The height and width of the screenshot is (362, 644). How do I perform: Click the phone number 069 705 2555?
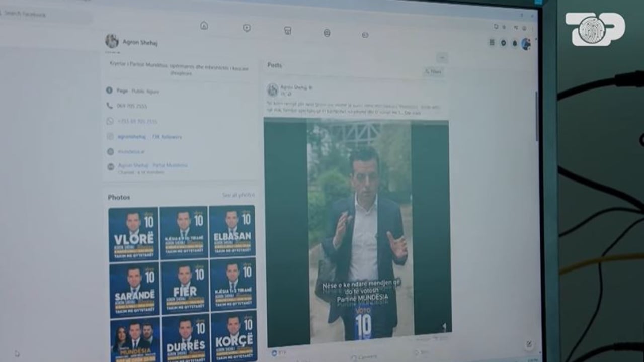[x=132, y=106]
